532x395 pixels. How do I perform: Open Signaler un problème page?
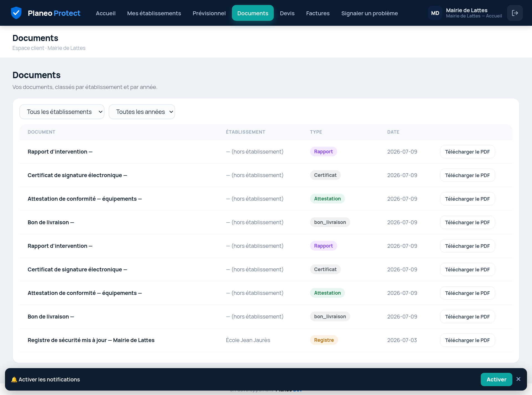coord(369,13)
